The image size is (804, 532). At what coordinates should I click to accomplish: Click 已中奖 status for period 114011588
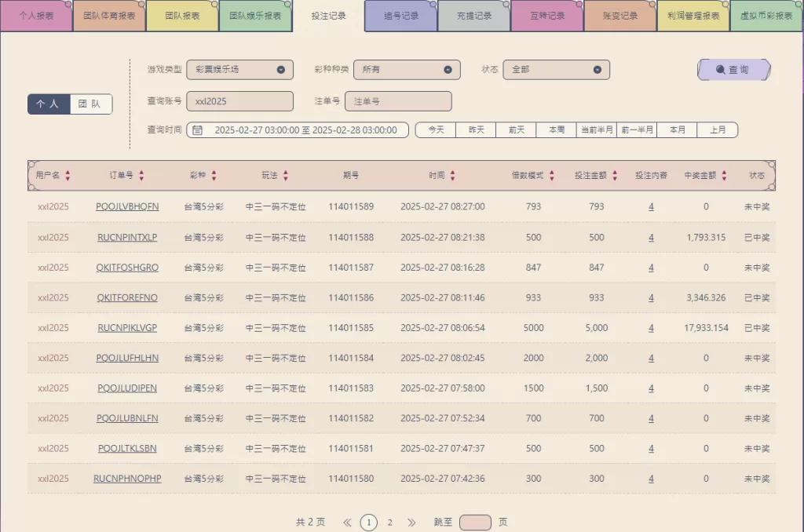point(757,238)
